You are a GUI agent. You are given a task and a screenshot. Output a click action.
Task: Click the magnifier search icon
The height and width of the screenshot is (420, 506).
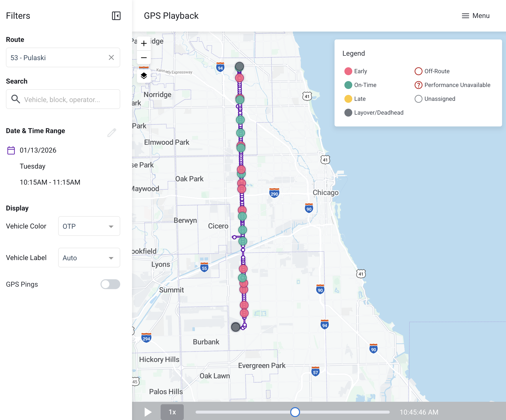[16, 99]
